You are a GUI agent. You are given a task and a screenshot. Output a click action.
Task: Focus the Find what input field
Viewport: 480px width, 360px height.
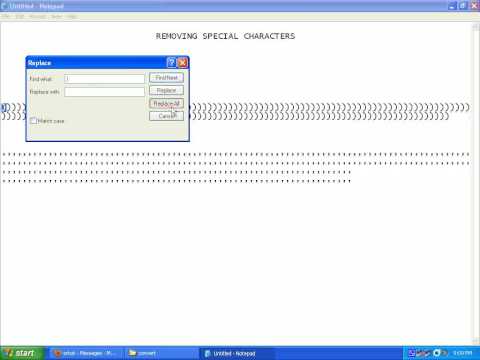[x=104, y=79]
